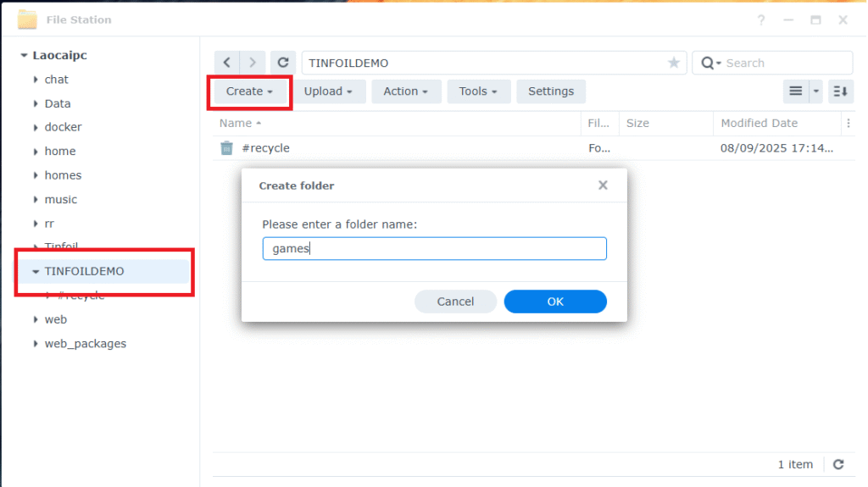Viewport: 868px width, 487px height.
Task: Open the sort order icon
Action: click(840, 91)
